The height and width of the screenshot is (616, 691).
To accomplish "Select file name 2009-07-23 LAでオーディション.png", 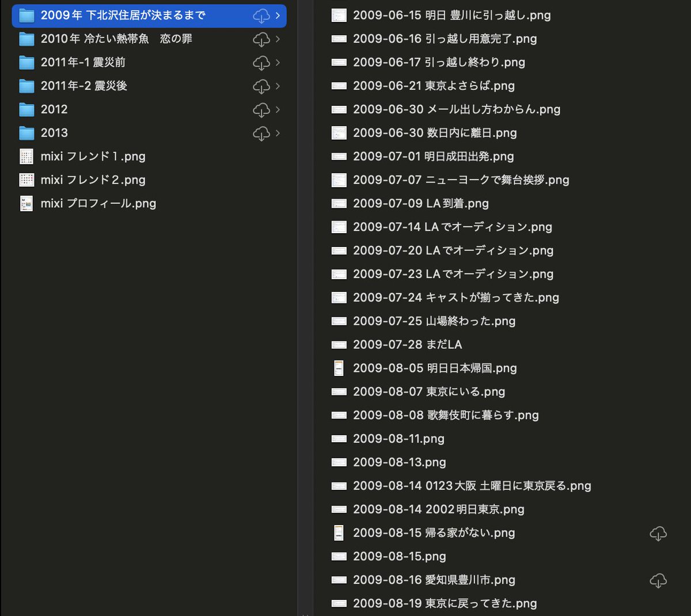I will point(453,274).
